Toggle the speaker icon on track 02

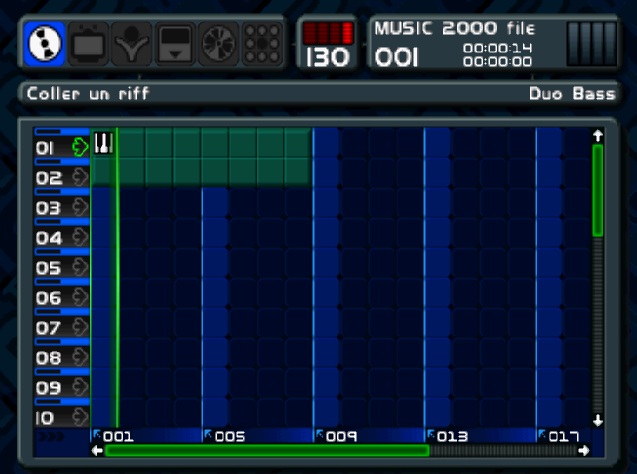80,177
